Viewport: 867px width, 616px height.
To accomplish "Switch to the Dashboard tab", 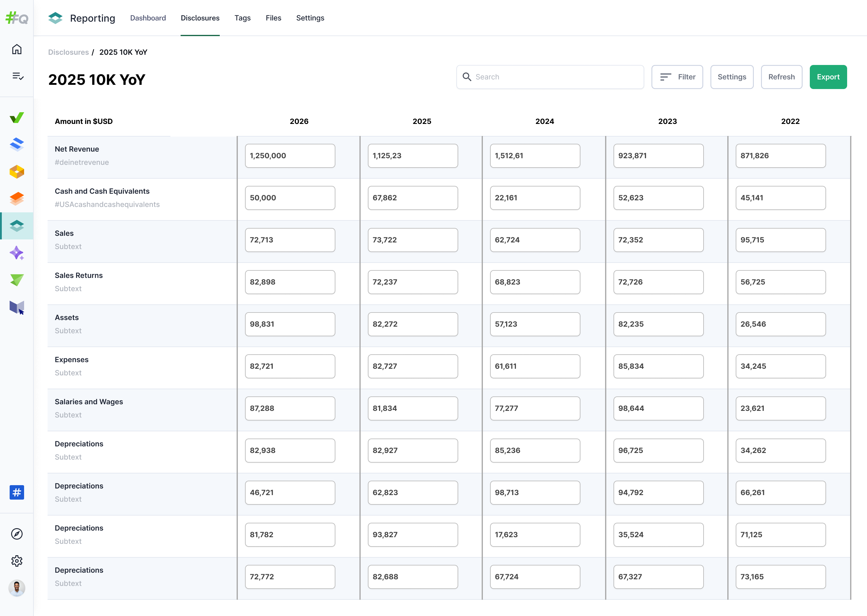I will [148, 18].
